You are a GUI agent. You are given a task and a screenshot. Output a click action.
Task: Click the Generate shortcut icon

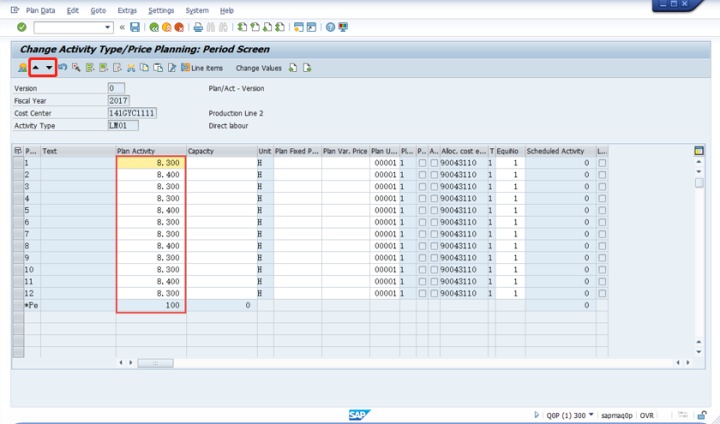point(311,27)
